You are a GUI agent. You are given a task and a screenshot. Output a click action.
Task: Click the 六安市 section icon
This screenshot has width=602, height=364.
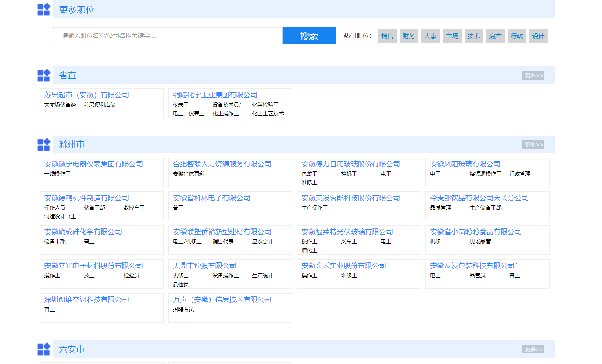click(x=44, y=349)
